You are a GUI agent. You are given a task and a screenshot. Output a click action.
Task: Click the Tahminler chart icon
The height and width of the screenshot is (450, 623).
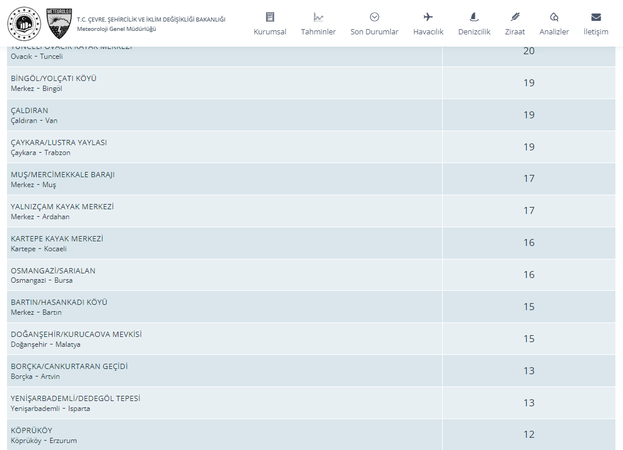click(x=318, y=17)
